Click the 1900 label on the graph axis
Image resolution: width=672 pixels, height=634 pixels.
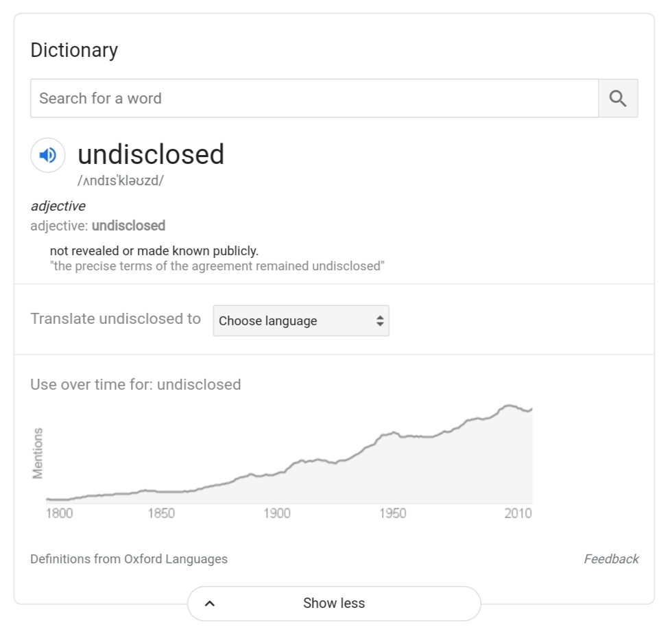[276, 513]
